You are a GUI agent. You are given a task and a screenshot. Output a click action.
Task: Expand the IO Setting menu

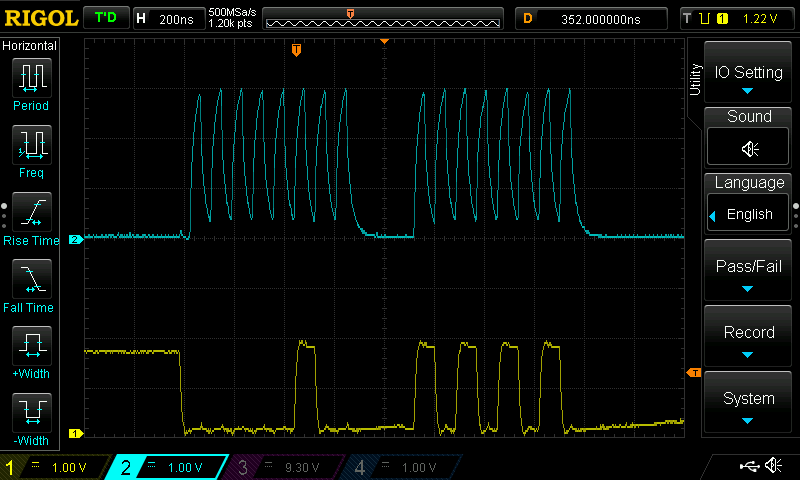(x=749, y=76)
